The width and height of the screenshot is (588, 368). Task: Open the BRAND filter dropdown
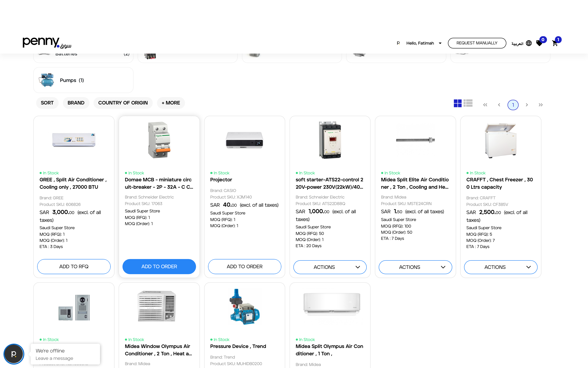76,103
